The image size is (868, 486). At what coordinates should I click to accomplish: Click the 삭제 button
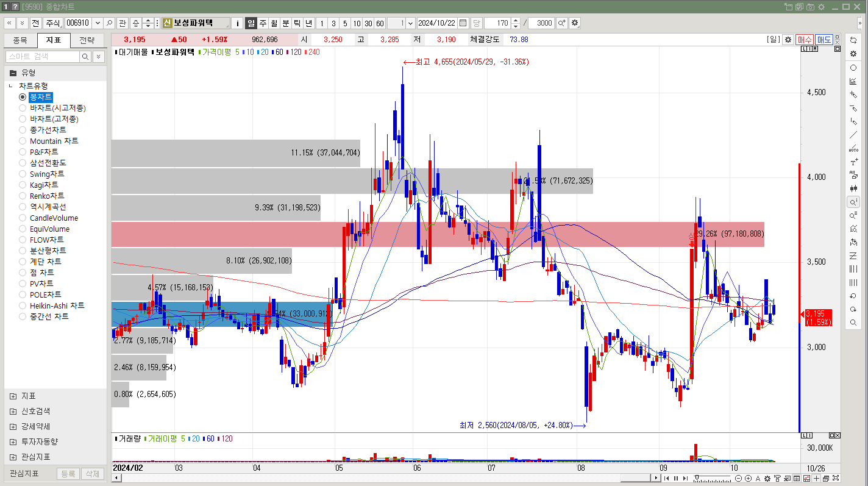pyautogui.click(x=91, y=474)
